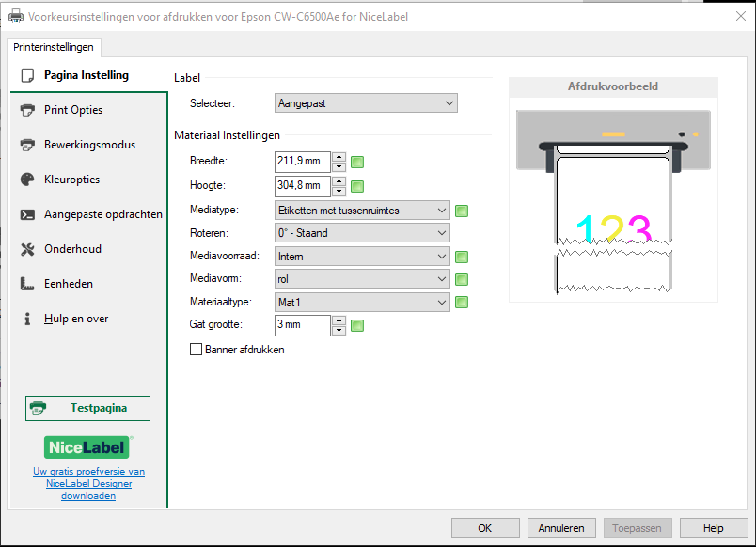The width and height of the screenshot is (756, 547).
Task: Click the Bewerkingsmodus printer icon
Action: point(27,145)
